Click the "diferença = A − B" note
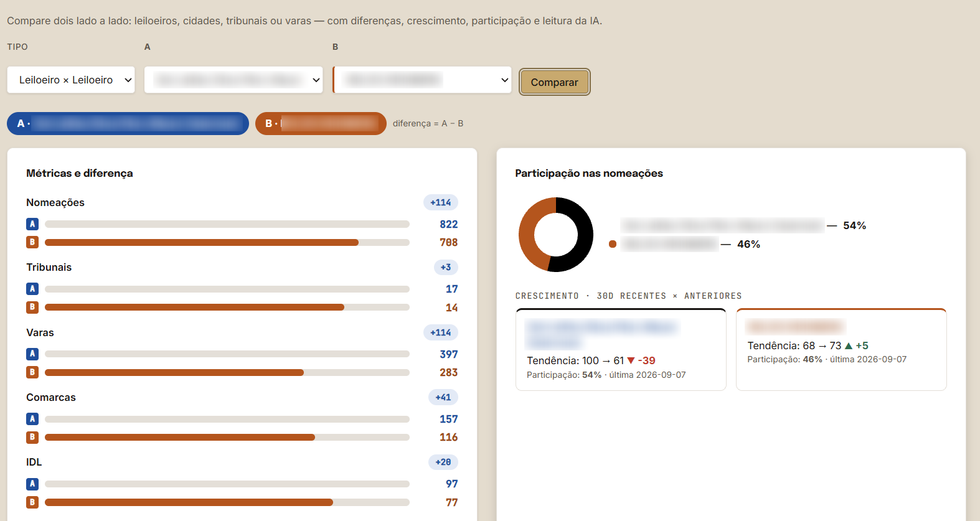This screenshot has width=980, height=521. tap(428, 123)
